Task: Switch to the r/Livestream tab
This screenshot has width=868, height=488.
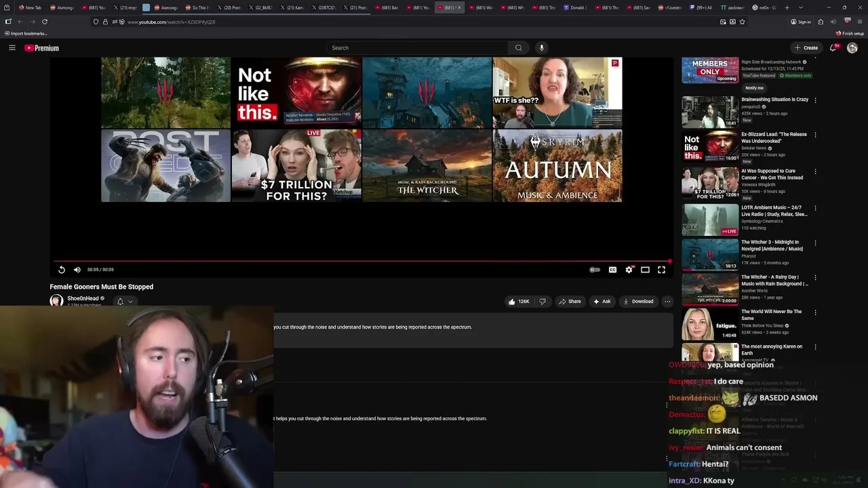Action: 669,7
